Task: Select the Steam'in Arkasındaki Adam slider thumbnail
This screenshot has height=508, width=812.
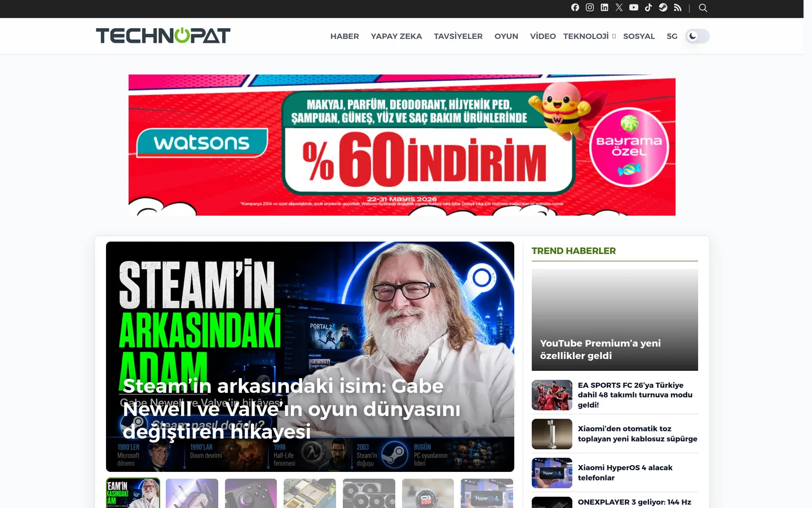Action: click(x=133, y=493)
